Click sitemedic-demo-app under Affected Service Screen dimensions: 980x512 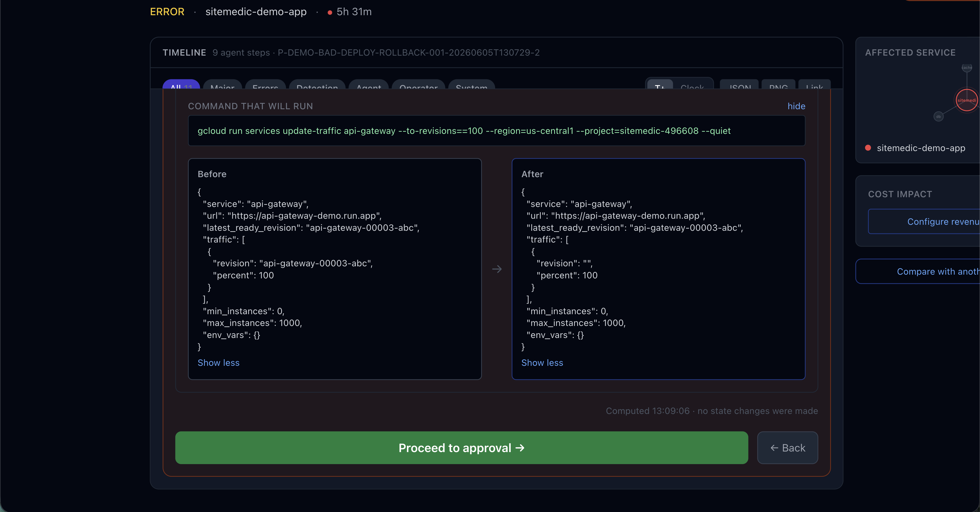[x=921, y=148]
